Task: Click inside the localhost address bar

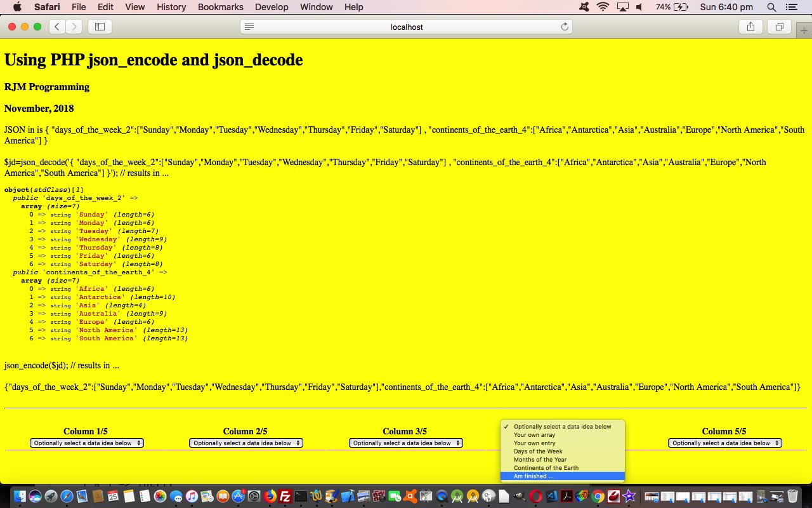Action: pyautogui.click(x=406, y=27)
